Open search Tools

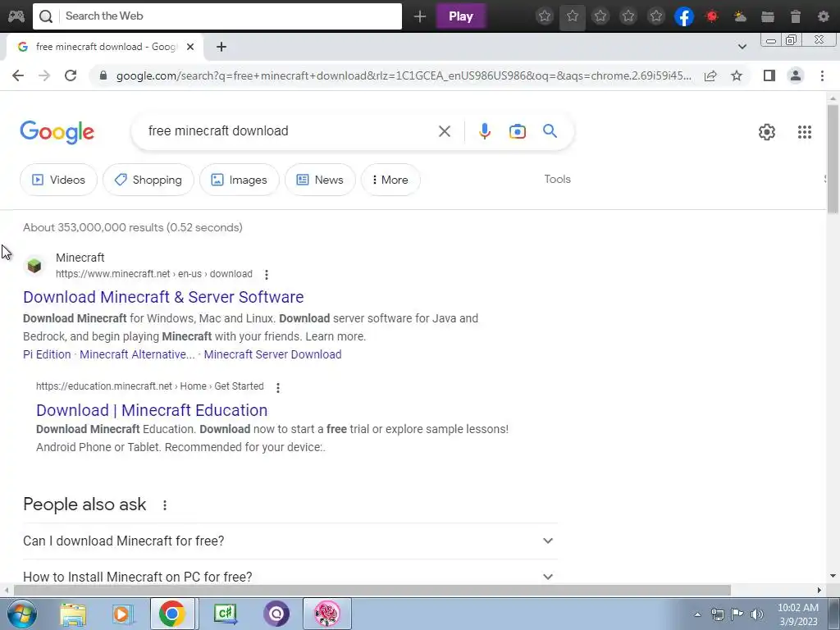pyautogui.click(x=557, y=179)
